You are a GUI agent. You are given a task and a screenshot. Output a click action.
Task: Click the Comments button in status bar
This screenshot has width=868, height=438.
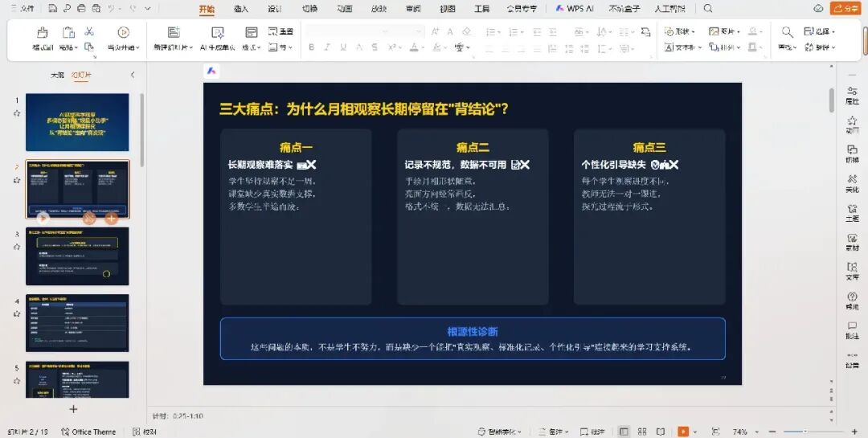point(592,432)
